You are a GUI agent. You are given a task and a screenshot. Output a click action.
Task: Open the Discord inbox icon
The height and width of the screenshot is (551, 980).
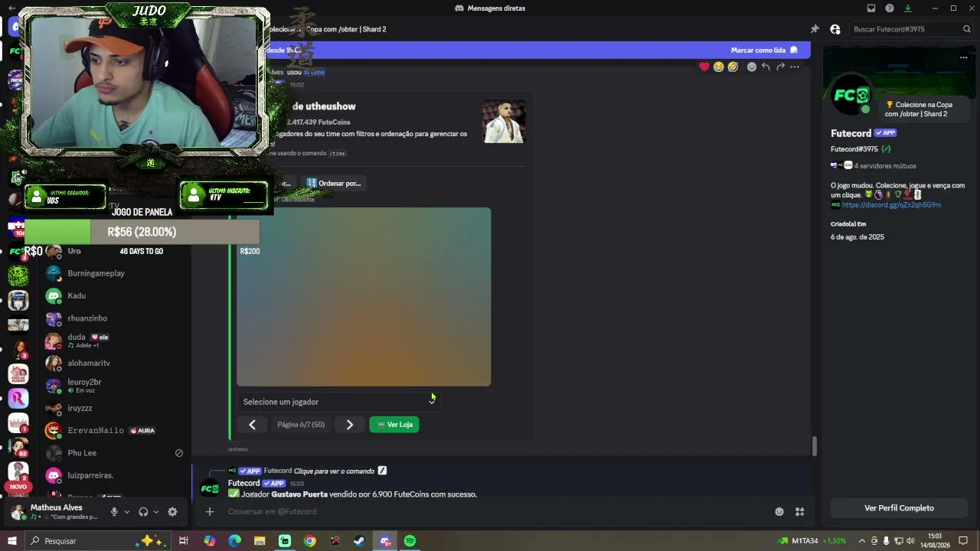(x=871, y=8)
